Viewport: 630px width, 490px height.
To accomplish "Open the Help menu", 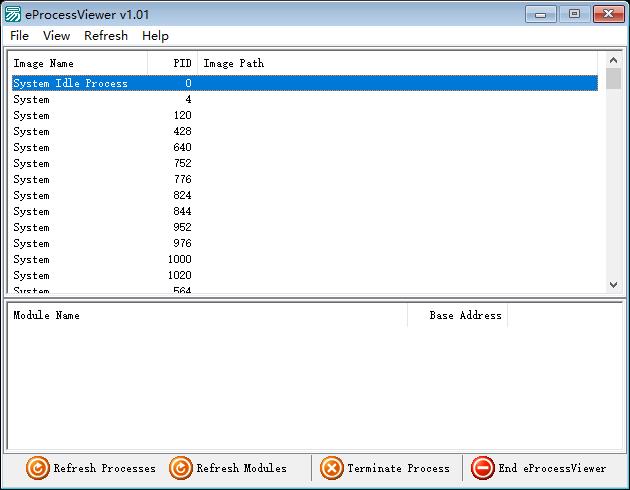I will (x=155, y=36).
